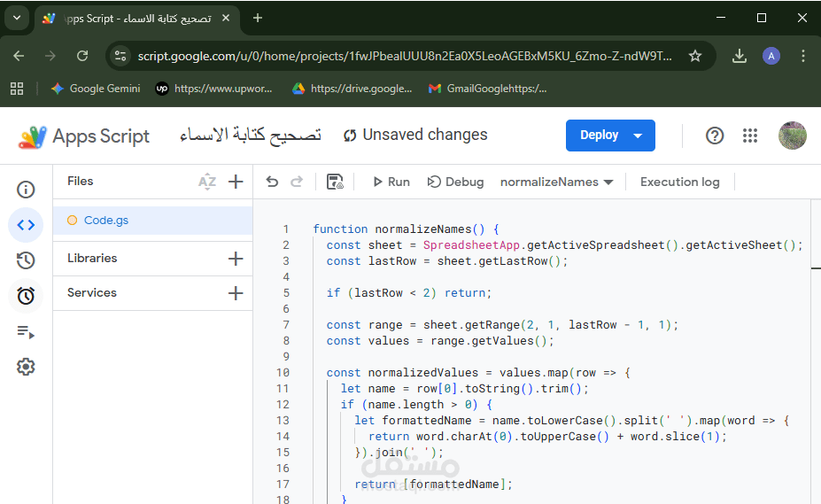Go back in browser history

(x=19, y=56)
